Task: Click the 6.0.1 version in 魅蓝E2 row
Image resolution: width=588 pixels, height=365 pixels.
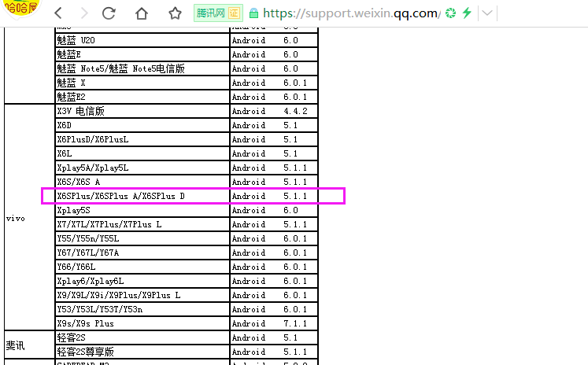Action: (x=295, y=97)
